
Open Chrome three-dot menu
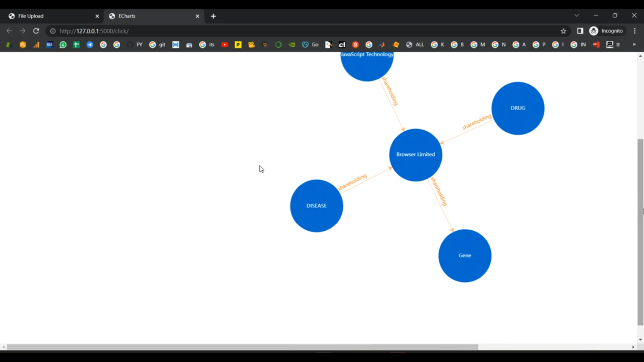click(x=635, y=31)
